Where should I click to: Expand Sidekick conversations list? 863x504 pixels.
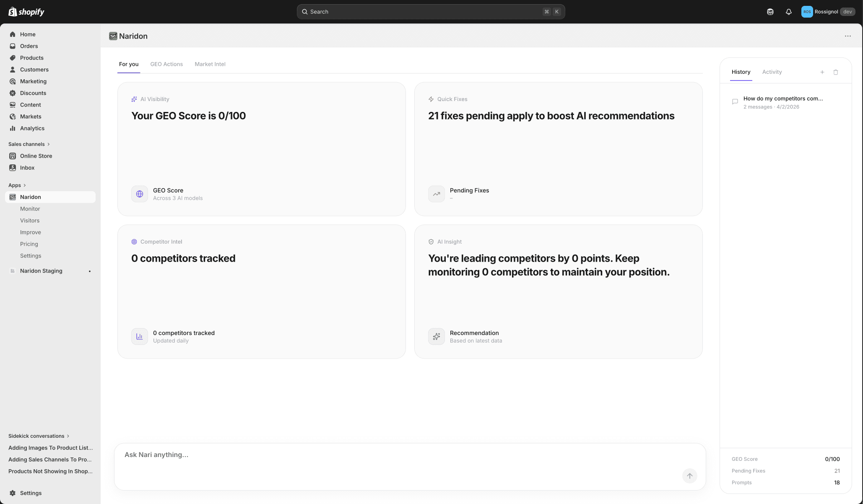[39, 436]
